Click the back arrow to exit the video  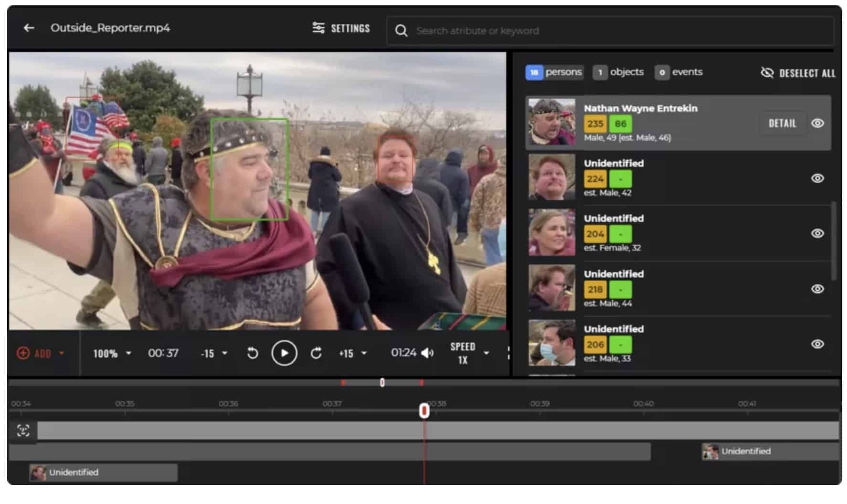pyautogui.click(x=30, y=28)
